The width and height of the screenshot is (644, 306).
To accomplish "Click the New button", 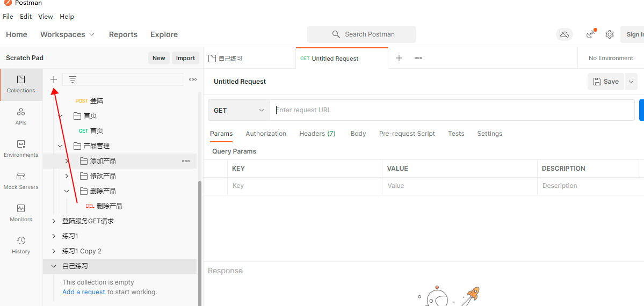I will pos(158,58).
